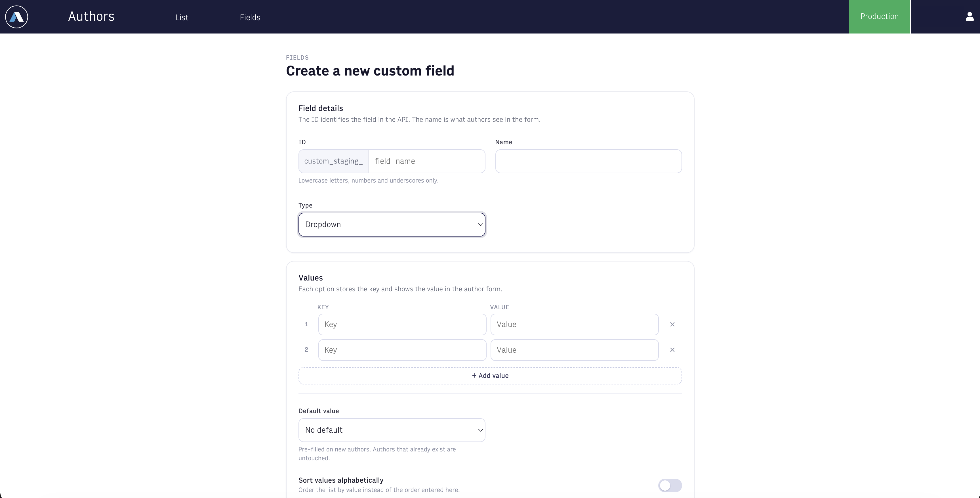
Task: Focus the ID field_name input
Action: coord(427,162)
